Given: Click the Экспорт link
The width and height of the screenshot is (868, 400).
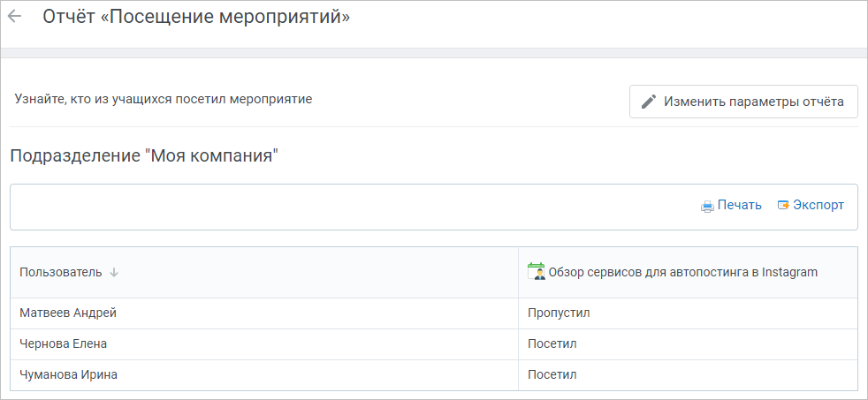Looking at the screenshot, I should 819,205.
